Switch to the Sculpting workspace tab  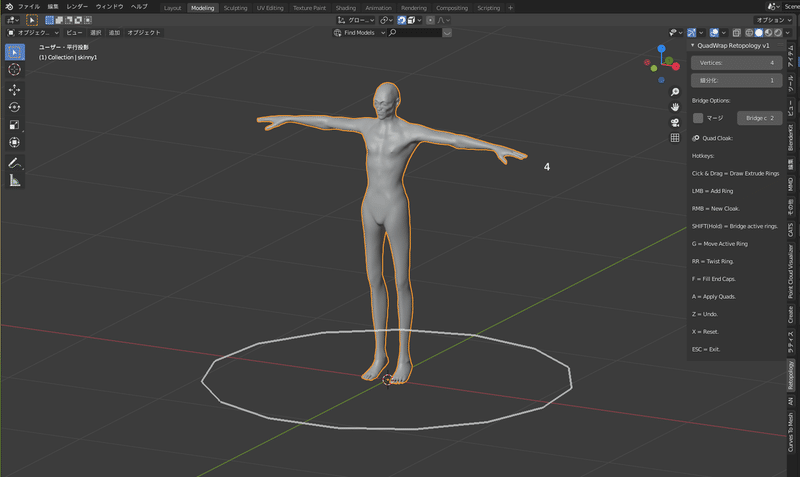(235, 8)
